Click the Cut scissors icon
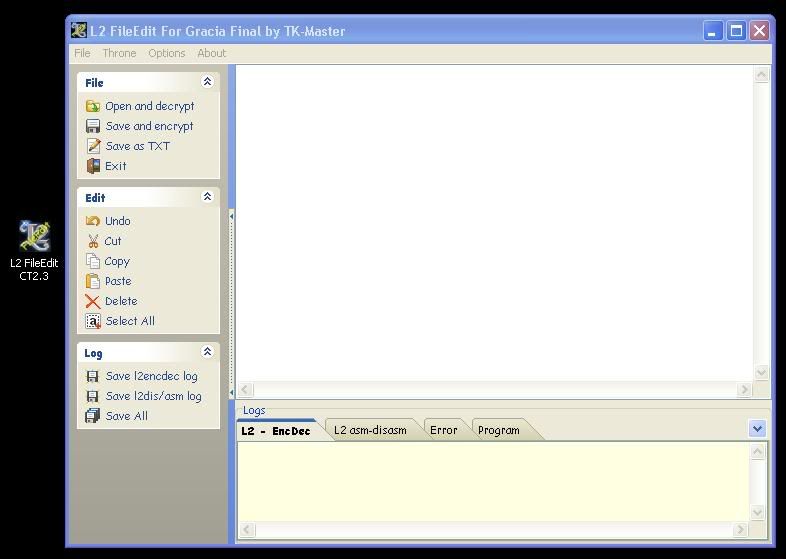 pos(93,241)
